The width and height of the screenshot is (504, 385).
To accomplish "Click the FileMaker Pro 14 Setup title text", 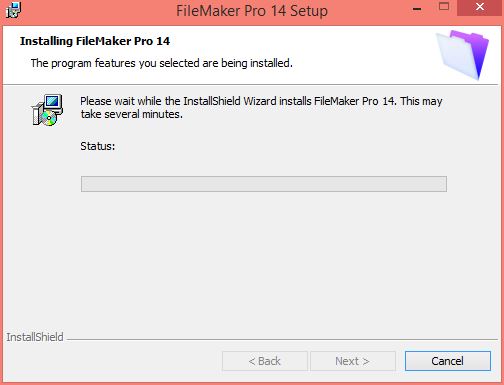I will point(252,11).
